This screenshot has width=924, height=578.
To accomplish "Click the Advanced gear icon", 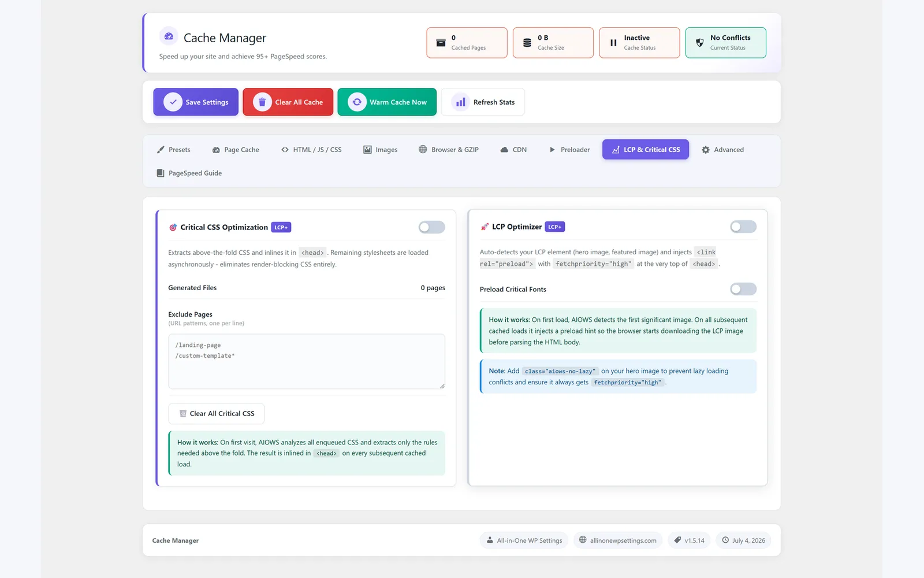I will (x=706, y=150).
